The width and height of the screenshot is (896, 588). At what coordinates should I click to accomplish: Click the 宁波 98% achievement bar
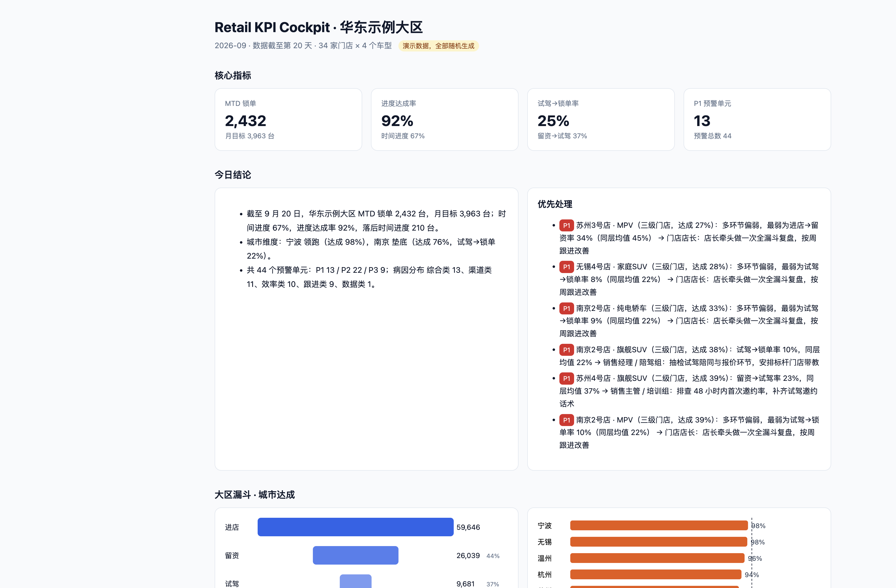pos(659,526)
